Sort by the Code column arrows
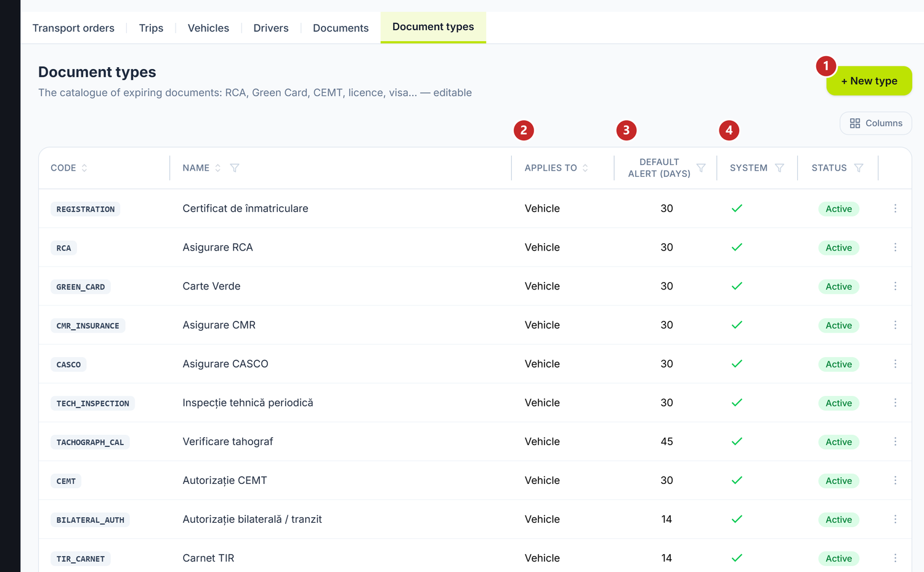Viewport: 924px width, 572px height. pos(84,168)
